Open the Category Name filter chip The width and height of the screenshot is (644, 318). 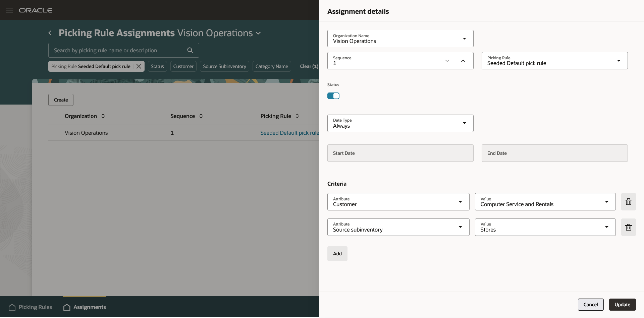[x=272, y=66]
